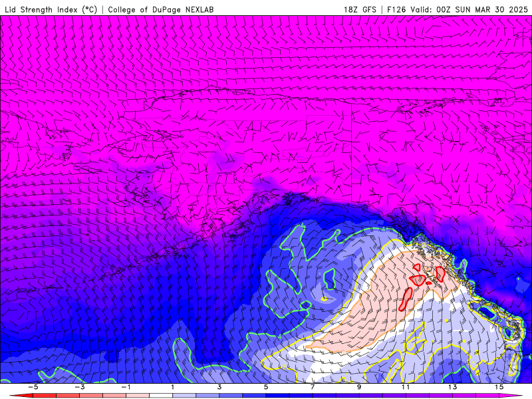532x399 pixels.
Task: Click the '7' color scale label
Action: 313,387
